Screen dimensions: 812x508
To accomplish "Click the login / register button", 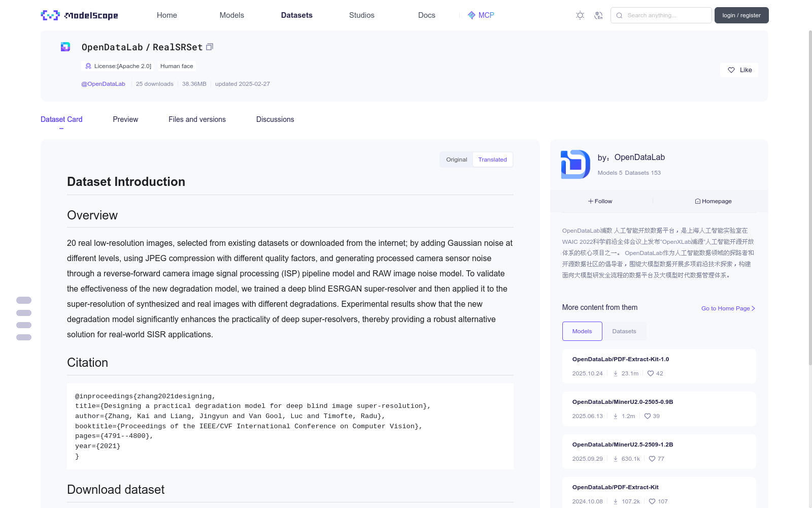I will [741, 15].
